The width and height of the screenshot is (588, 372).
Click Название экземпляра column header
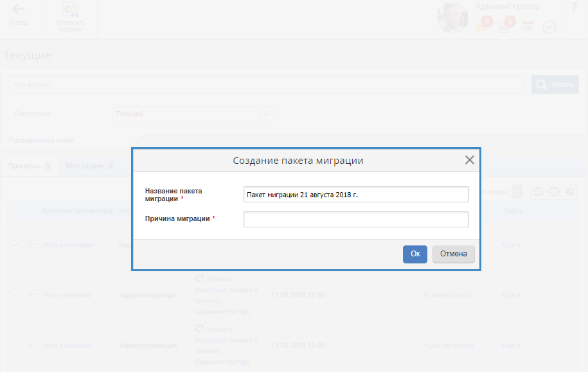pos(77,211)
